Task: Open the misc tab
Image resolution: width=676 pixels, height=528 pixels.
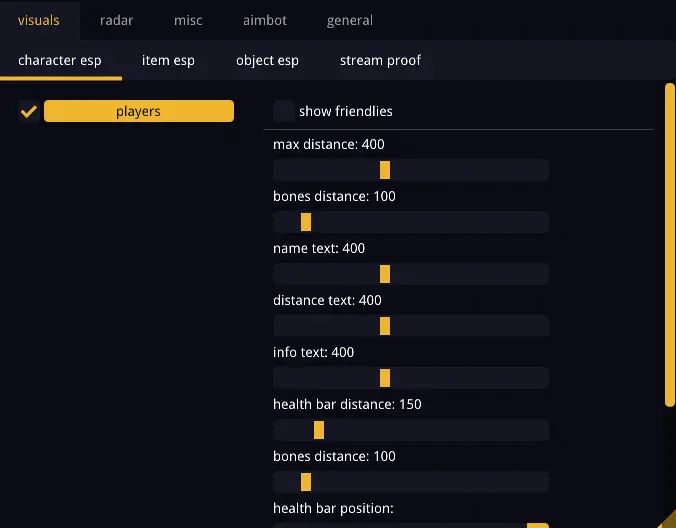Action: [x=188, y=20]
